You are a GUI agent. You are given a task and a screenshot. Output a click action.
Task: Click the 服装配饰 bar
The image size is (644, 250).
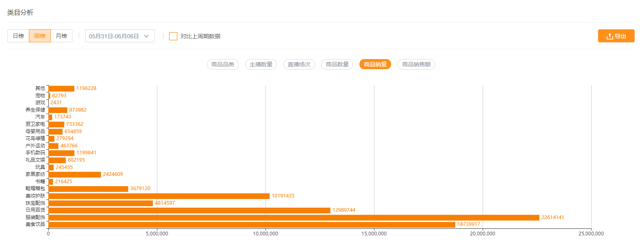pyautogui.click(x=294, y=217)
